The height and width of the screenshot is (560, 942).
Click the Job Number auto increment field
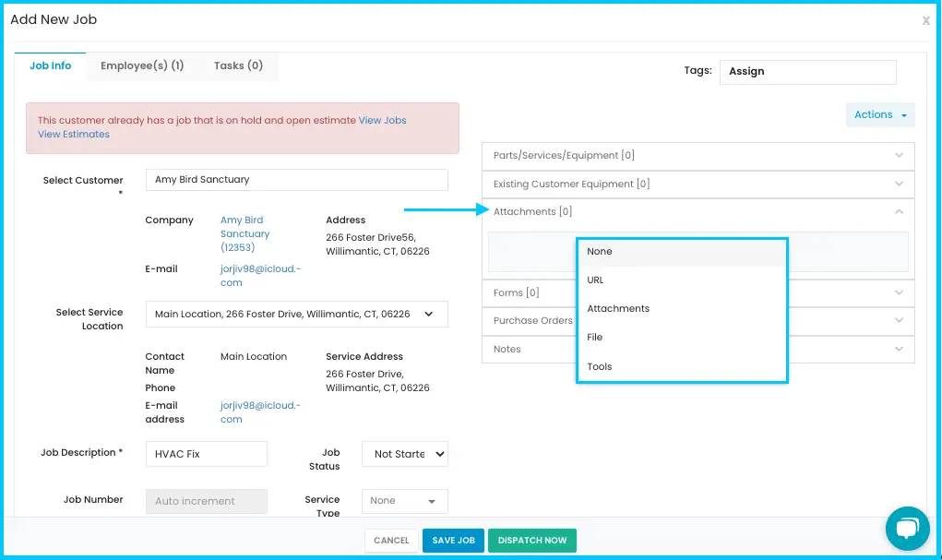pyautogui.click(x=207, y=501)
